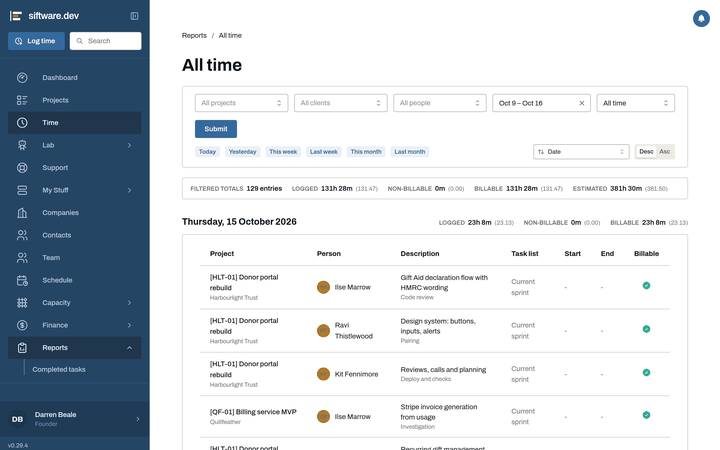
Task: Toggle billable check for Stripe invoice generation row
Action: coord(646,415)
